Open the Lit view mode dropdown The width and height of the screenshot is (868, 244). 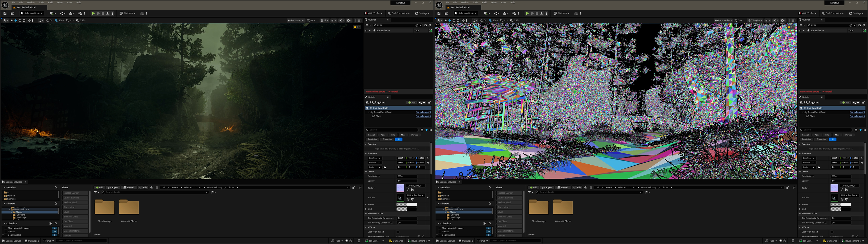click(x=324, y=20)
